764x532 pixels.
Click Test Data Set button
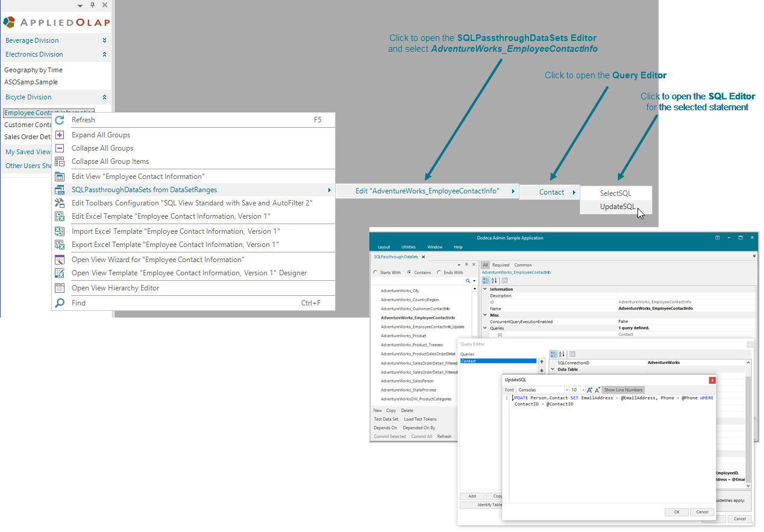click(386, 419)
